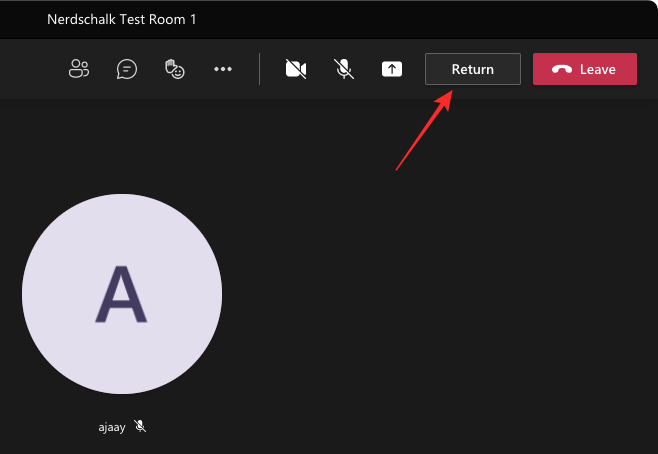The width and height of the screenshot is (658, 454).
Task: Click toolbar blank space left of participants icon
Action: coord(30,69)
